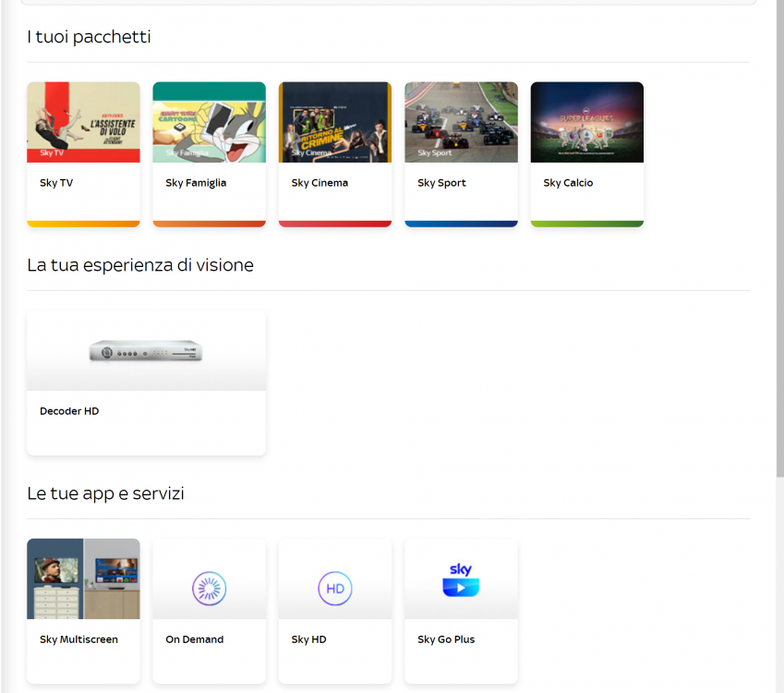Viewport: 784px width, 693px height.
Task: Click the Sky Cinema card label
Action: tap(320, 183)
